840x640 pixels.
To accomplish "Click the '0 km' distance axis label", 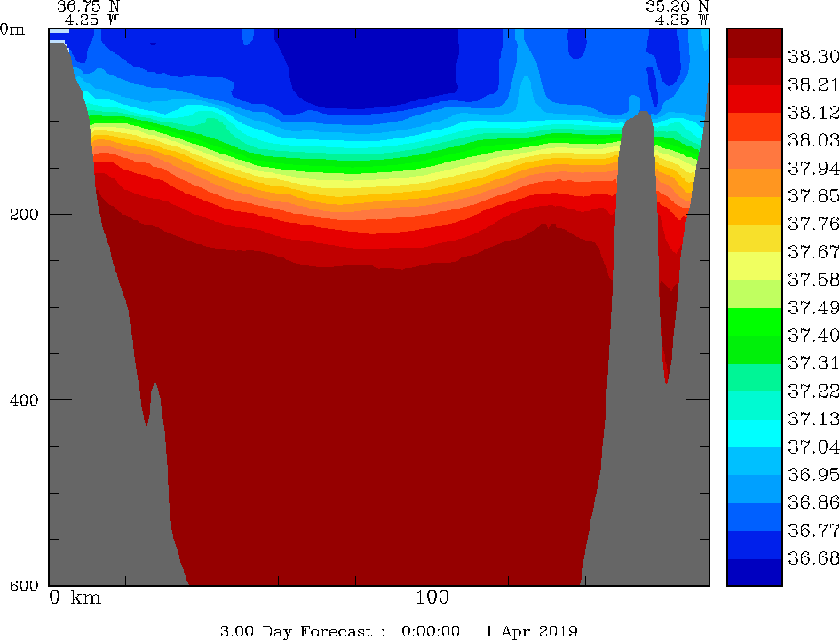I will pyautogui.click(x=75, y=597).
